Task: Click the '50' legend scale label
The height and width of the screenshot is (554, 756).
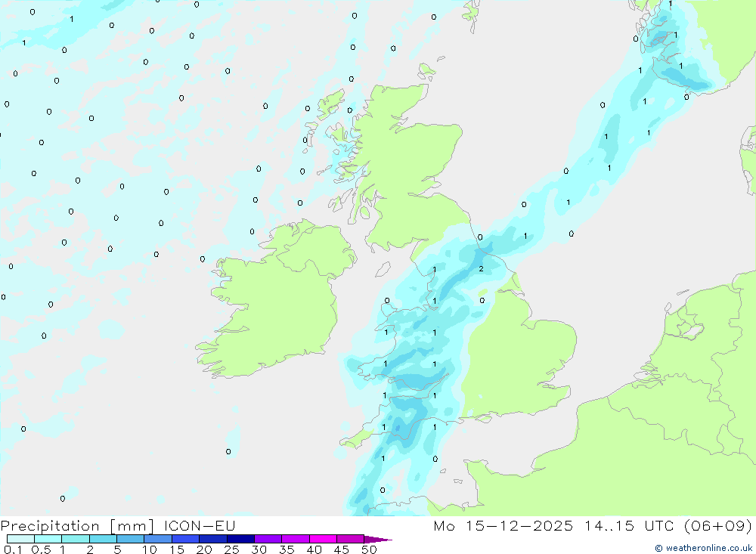Action: 370,549
